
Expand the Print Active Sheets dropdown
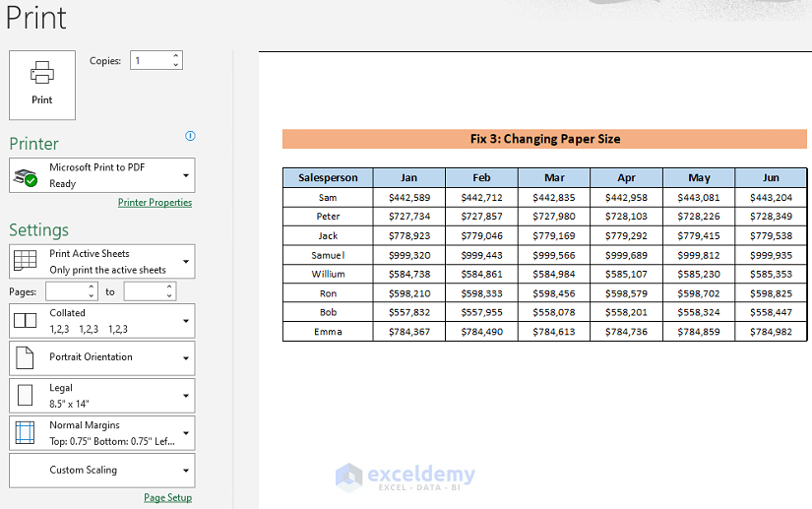[x=102, y=262]
